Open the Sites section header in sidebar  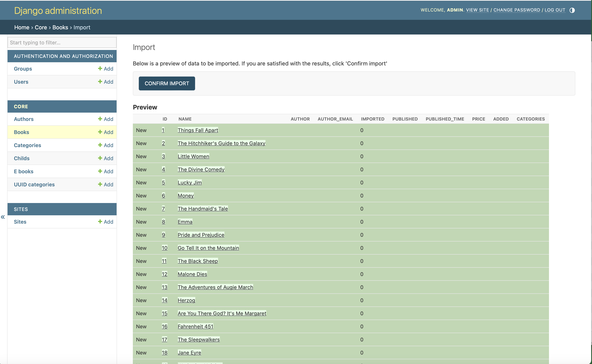[x=21, y=209]
